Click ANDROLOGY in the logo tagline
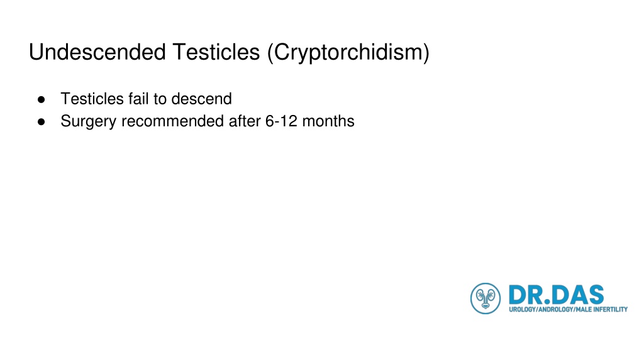Viewport: 644px width, 362px height. pyautogui.click(x=556, y=309)
